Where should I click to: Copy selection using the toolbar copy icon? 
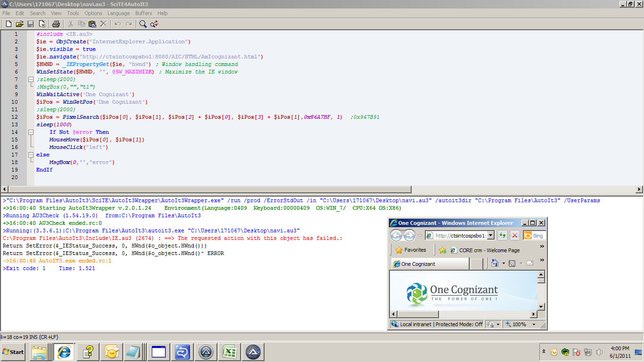pos(82,24)
